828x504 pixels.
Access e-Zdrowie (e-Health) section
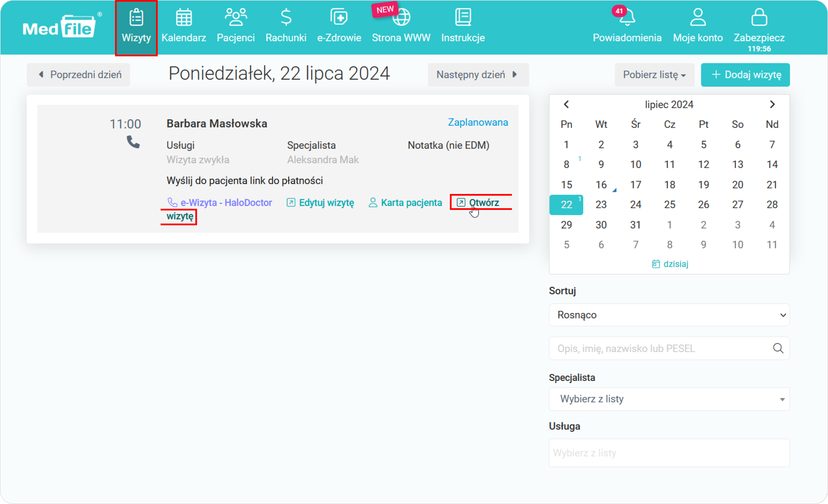click(x=338, y=26)
